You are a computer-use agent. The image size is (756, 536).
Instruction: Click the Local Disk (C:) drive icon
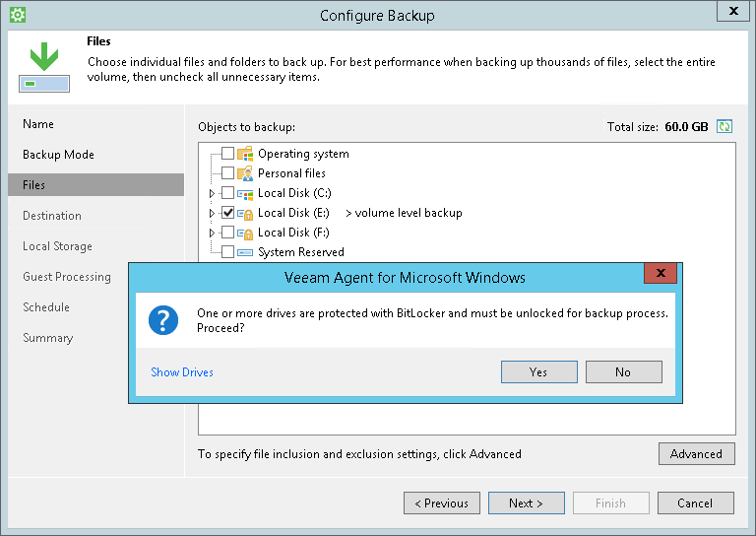(x=245, y=194)
